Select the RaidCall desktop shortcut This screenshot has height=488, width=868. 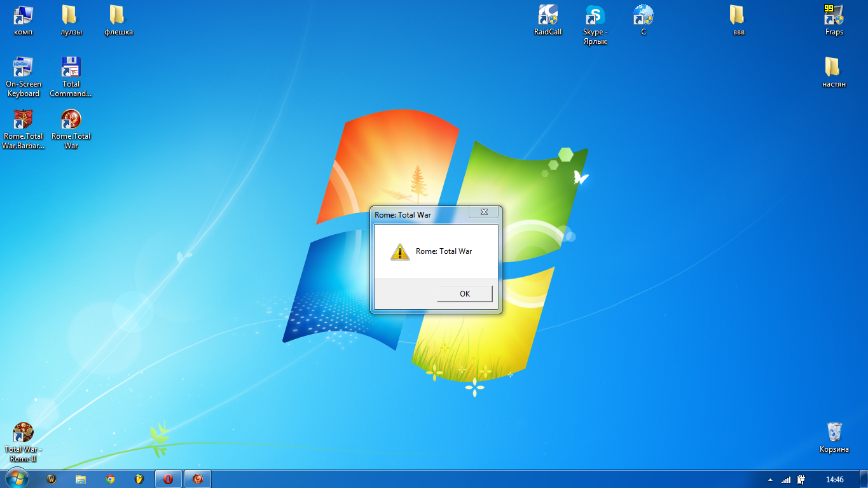pos(548,20)
